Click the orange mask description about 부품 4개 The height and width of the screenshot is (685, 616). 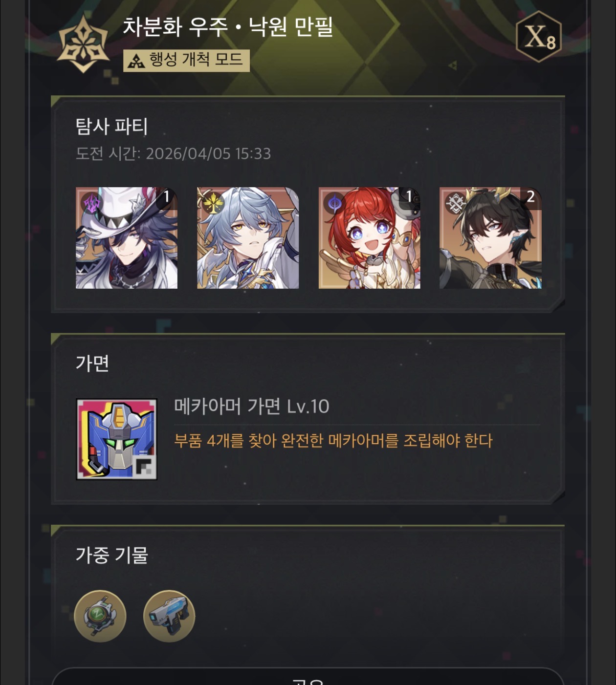click(x=333, y=441)
